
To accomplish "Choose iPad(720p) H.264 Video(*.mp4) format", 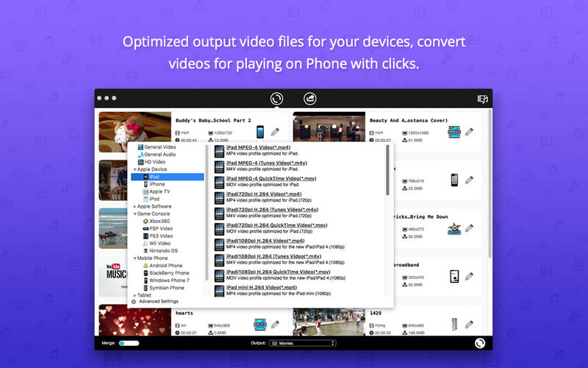I will coord(264,194).
